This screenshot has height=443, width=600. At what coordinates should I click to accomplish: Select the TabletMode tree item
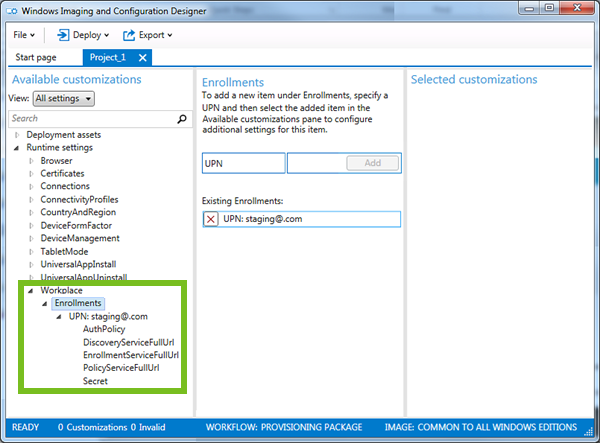click(64, 252)
